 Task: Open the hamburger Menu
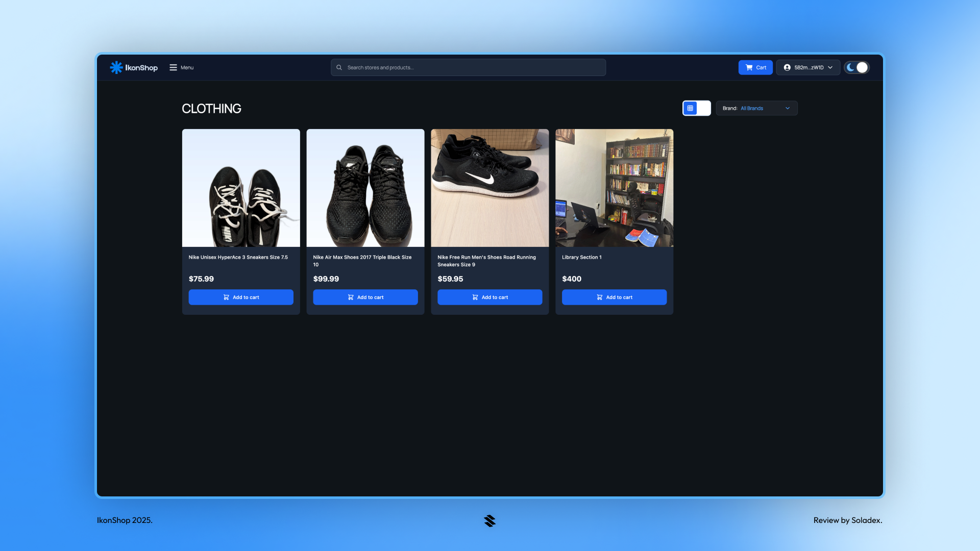point(181,67)
